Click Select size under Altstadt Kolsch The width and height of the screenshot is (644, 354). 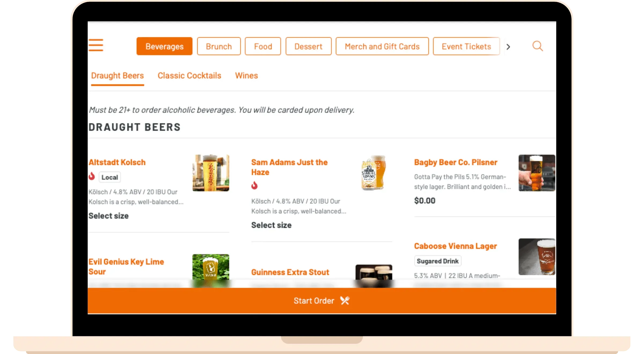click(109, 216)
